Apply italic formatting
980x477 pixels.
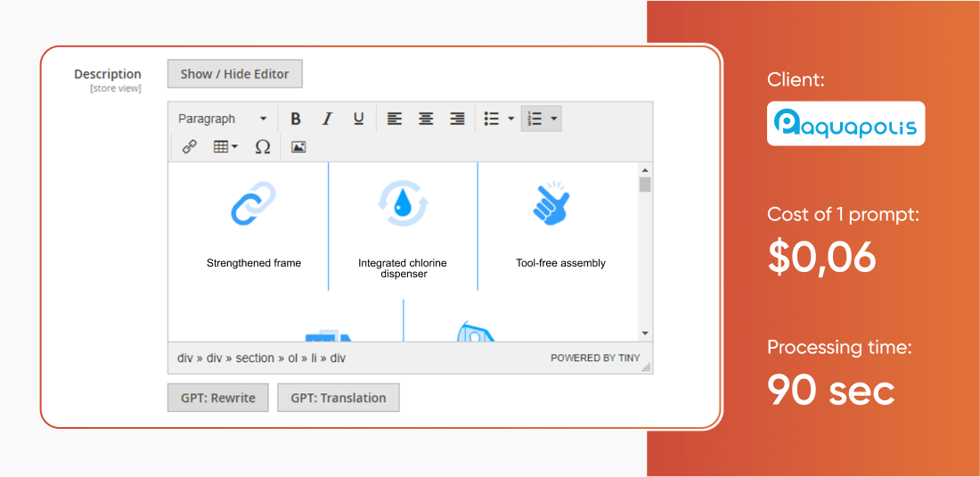pos(327,119)
